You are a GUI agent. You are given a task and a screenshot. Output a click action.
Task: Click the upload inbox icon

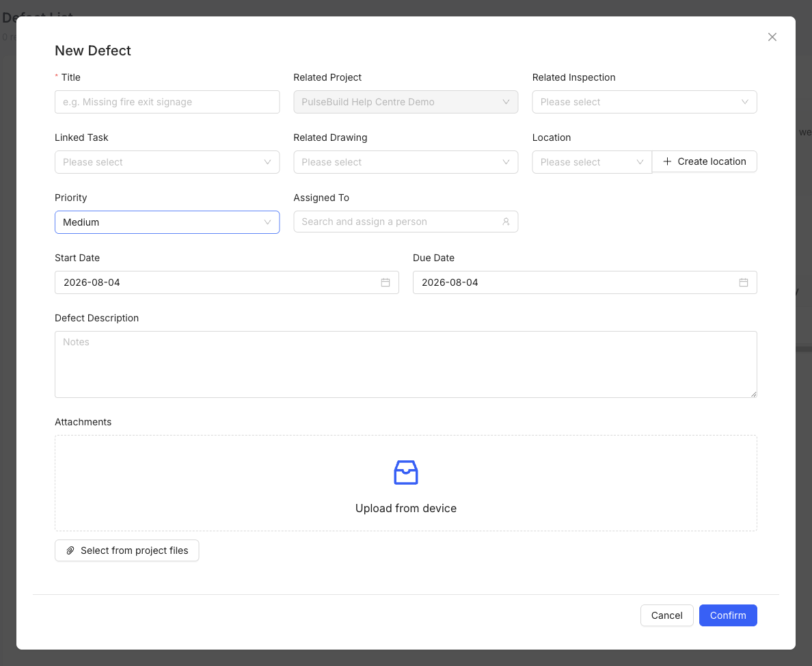click(x=405, y=472)
